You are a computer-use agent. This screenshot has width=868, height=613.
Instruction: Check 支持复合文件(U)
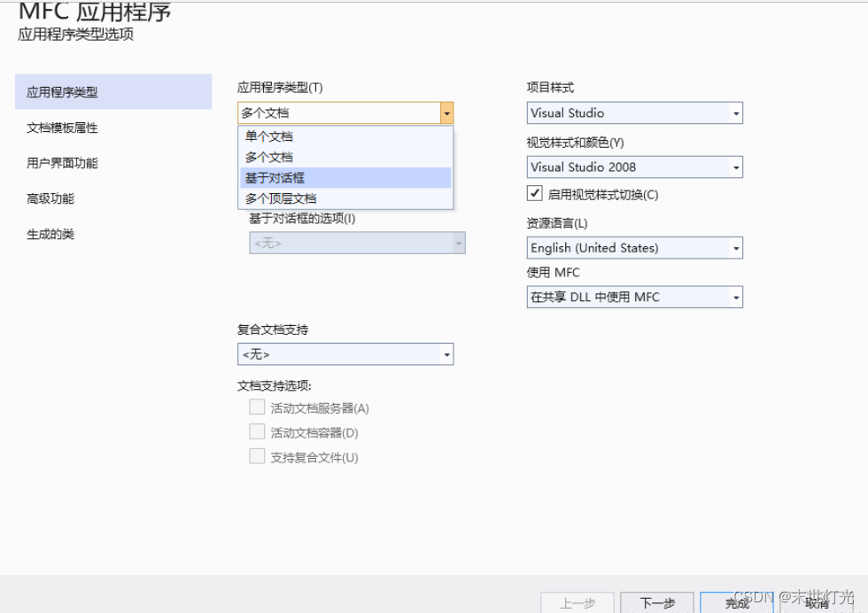257,456
